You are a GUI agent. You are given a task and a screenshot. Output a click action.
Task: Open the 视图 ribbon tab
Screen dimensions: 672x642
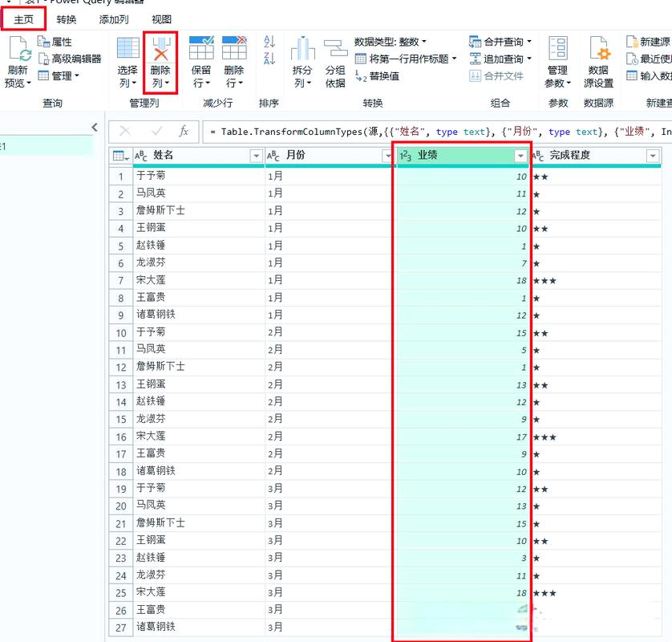(161, 19)
